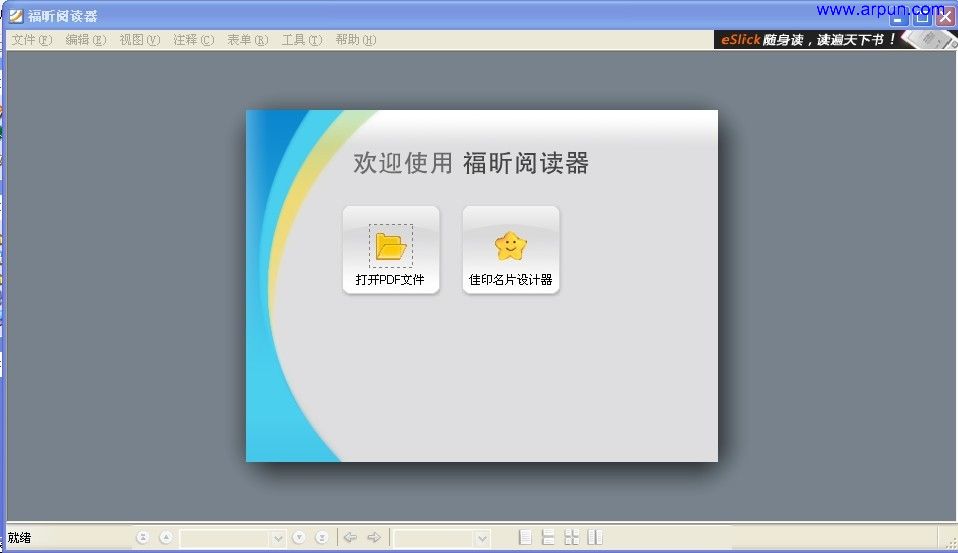958x553 pixels.
Task: Open the page number dropdown
Action: [278, 538]
